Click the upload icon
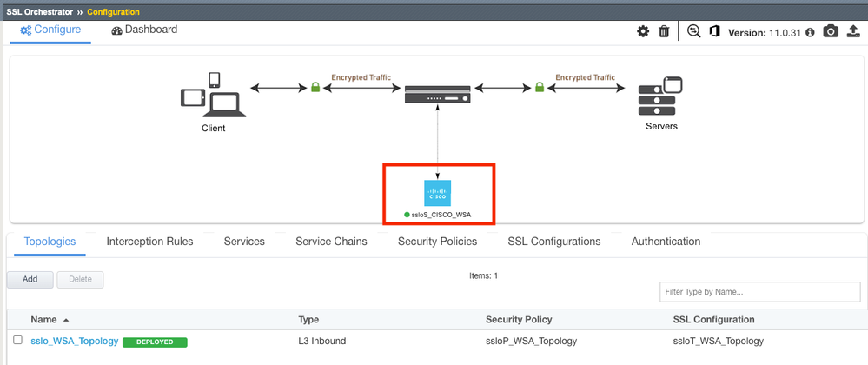 pos(853,32)
